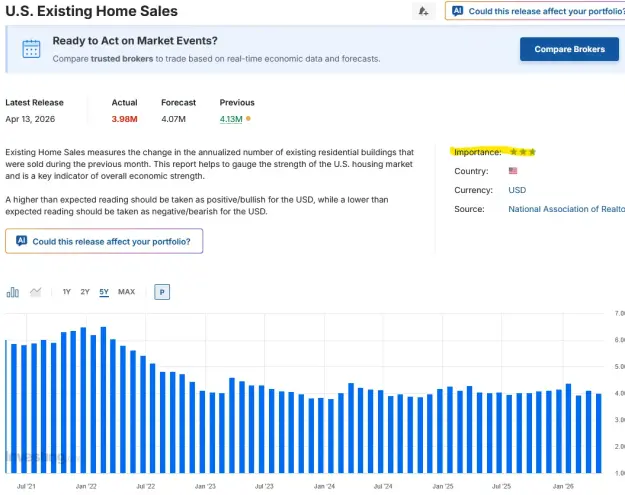This screenshot has height=495, width=625.
Task: Switch to the bar chart view icon
Action: coord(13,292)
